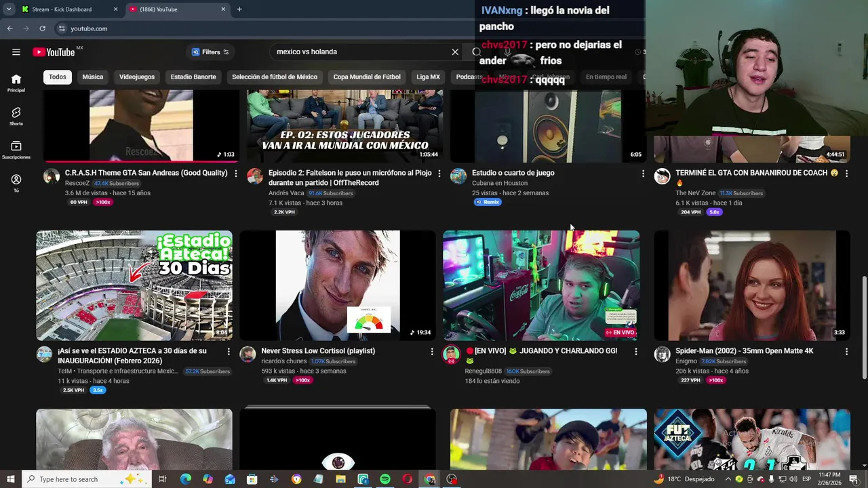Visit ricardo's chunes channel link
This screenshot has width=868, height=488.
(x=284, y=361)
